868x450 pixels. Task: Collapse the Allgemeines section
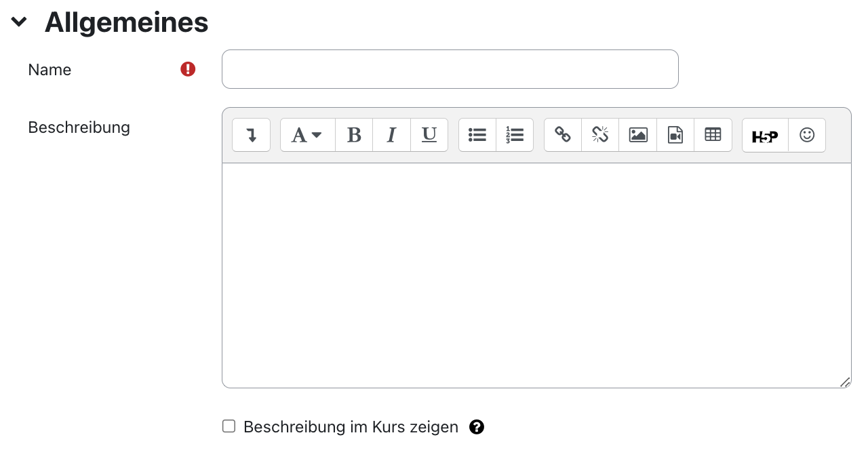(18, 21)
